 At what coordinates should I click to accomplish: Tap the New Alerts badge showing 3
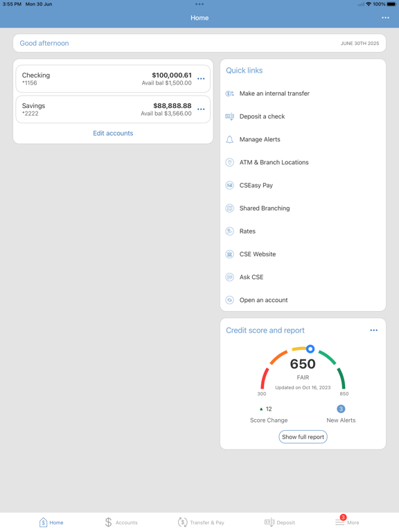[341, 409]
